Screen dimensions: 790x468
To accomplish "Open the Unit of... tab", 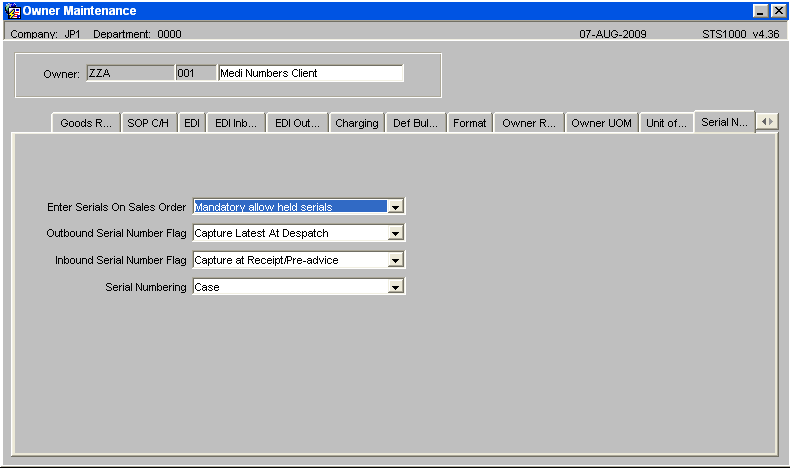I will click(x=667, y=123).
